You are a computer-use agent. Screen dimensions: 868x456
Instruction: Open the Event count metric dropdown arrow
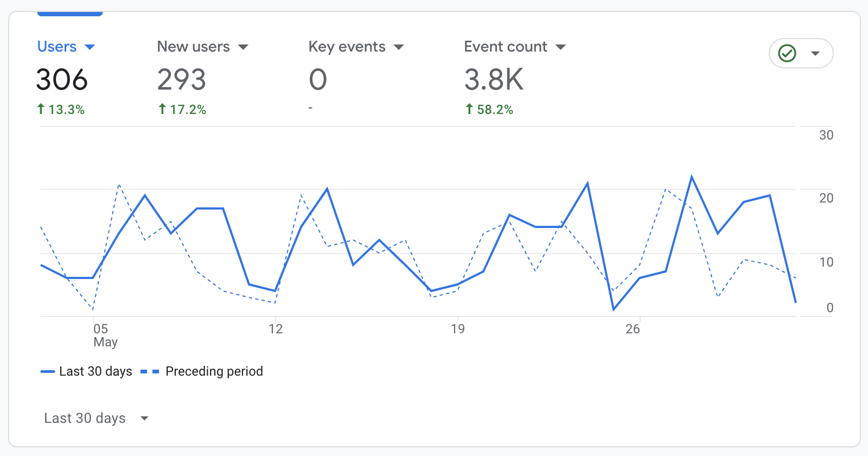pyautogui.click(x=561, y=47)
